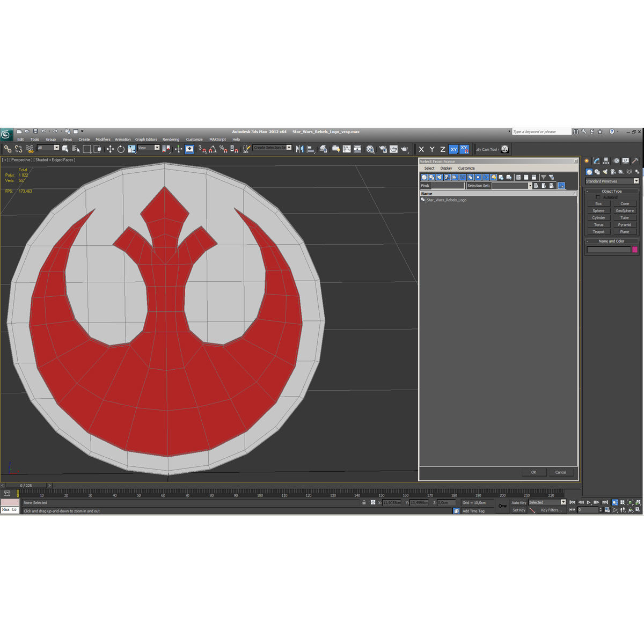The height and width of the screenshot is (644, 644).
Task: Select Star_Wars_Rebels_Logo in scene list
Action: [x=447, y=200]
